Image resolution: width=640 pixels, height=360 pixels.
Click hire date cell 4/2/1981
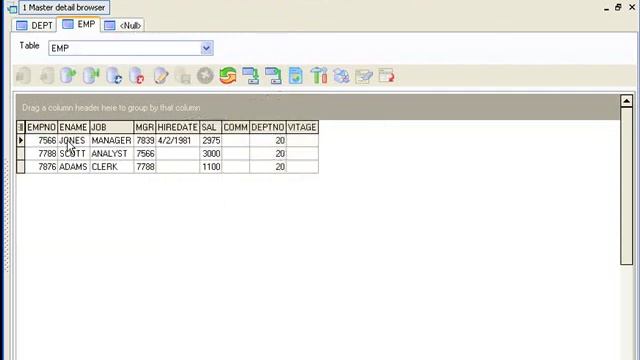(178, 140)
